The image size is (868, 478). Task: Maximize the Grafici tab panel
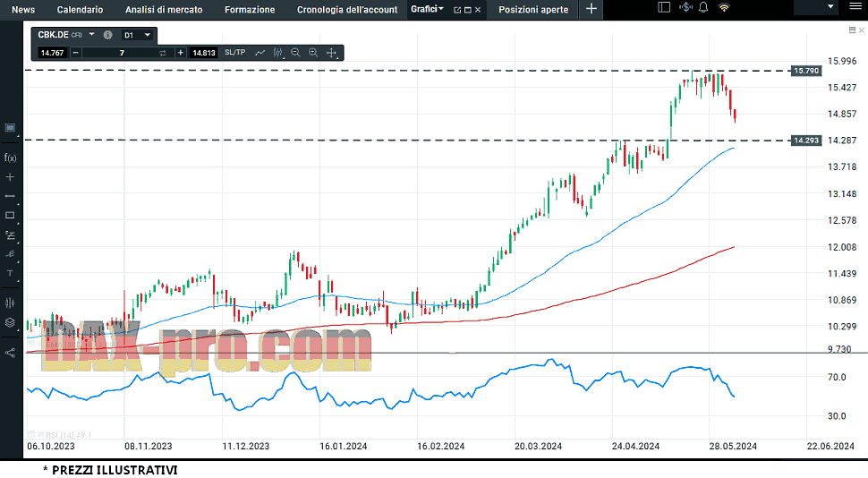click(468, 10)
